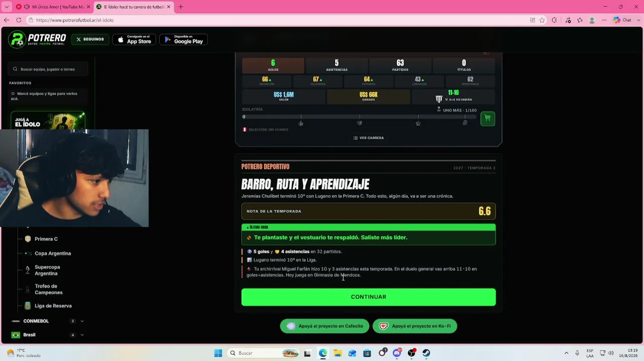Viewport: 644px width, 361px height.
Task: Select Supercopa Argentina in the sidebar
Action: pyautogui.click(x=47, y=270)
